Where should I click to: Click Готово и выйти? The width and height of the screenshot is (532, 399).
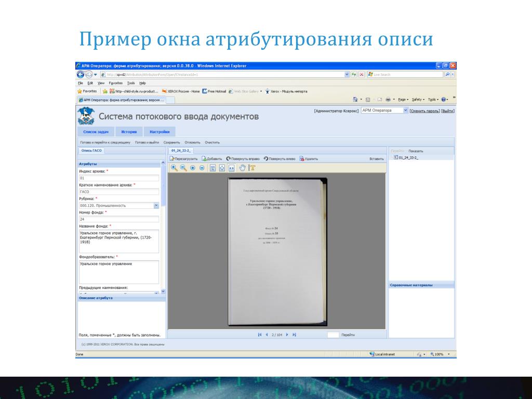(147, 142)
